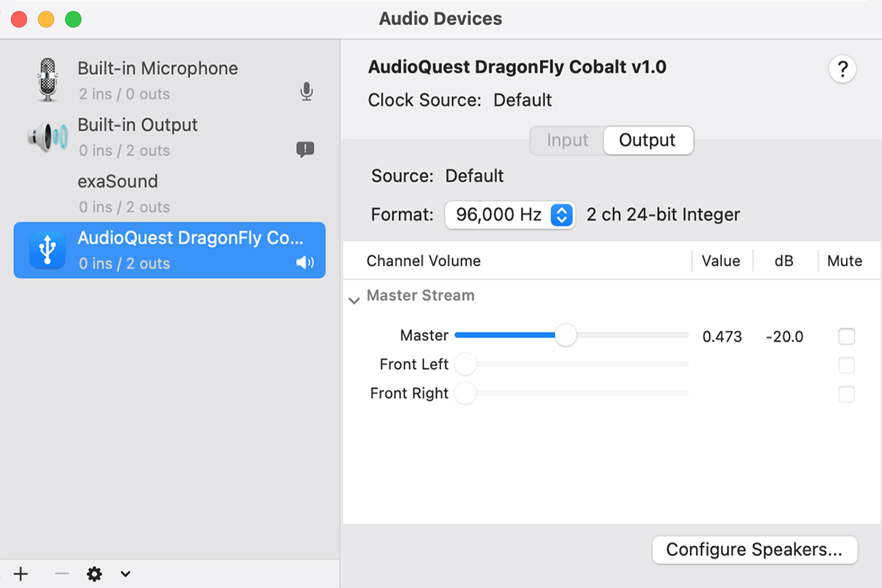This screenshot has width=882, height=588.
Task: Click the Master value 0.473 field
Action: coord(723,337)
